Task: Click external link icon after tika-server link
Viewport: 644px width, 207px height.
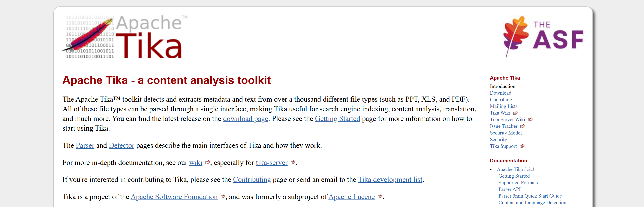Action: [x=293, y=163]
